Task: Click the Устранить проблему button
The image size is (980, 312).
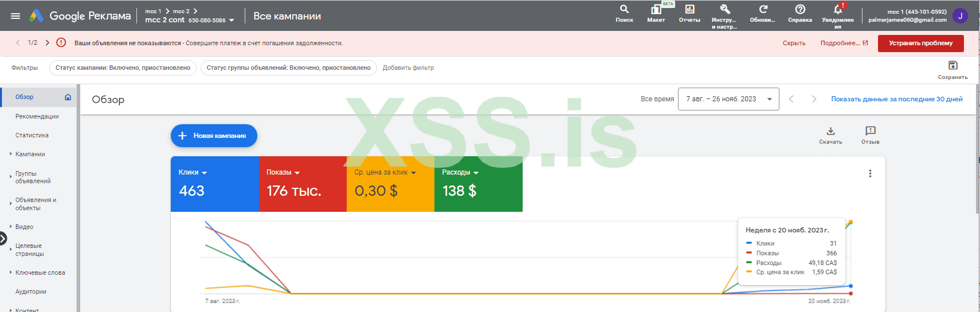Action: (921, 43)
